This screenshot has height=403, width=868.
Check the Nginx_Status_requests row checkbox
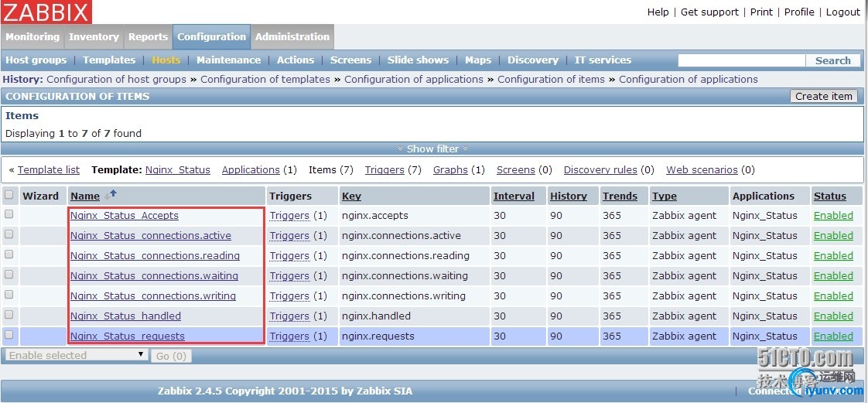[x=9, y=334]
